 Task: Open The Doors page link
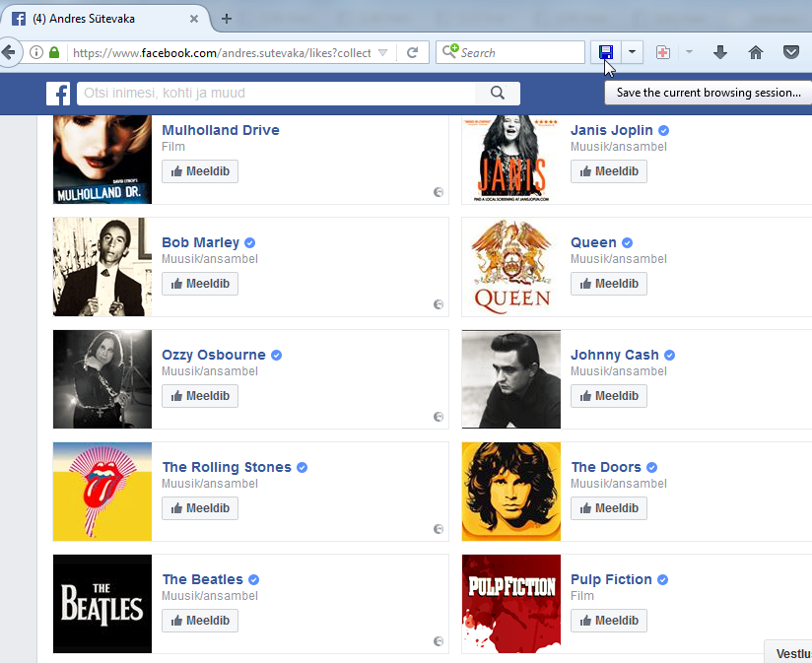coord(606,467)
